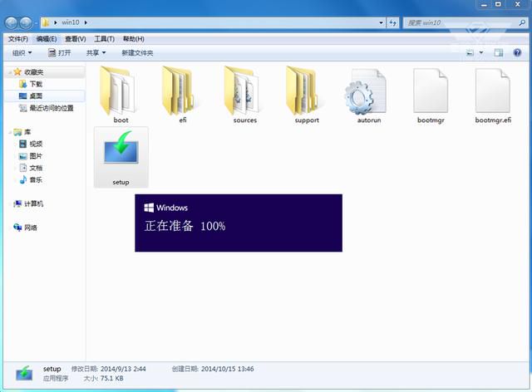Expand address bar history dropdown arrow

[x=381, y=22]
